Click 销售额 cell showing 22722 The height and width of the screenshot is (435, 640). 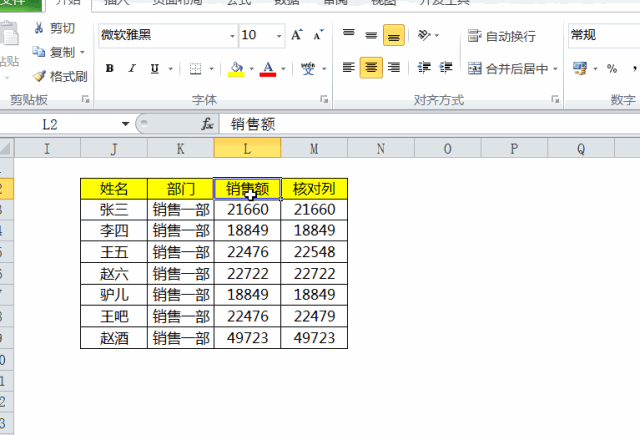[x=247, y=273]
